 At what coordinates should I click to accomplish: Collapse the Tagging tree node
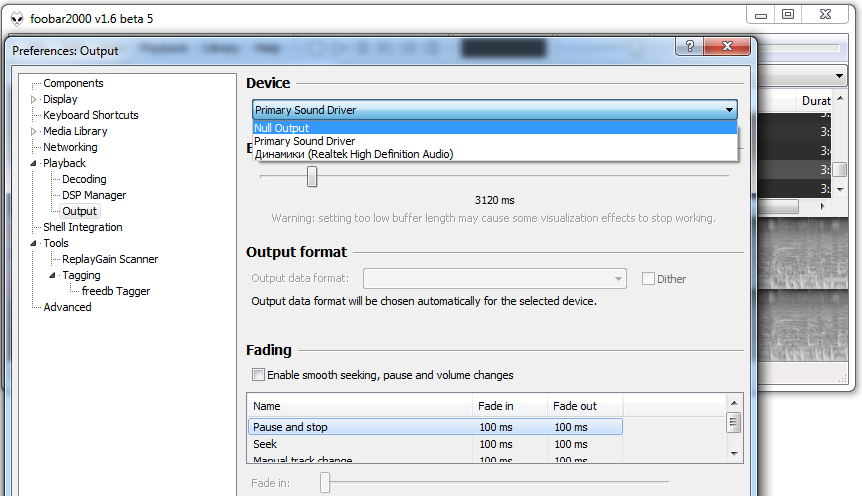click(53, 275)
